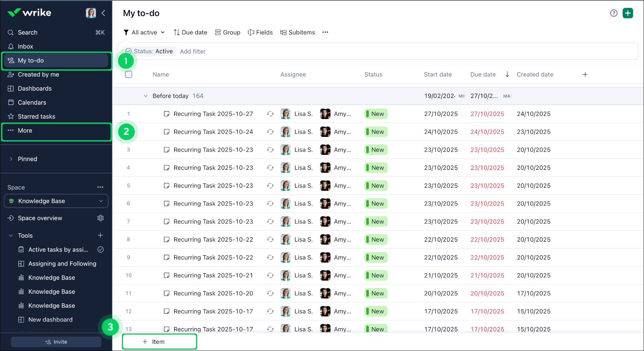Click the add column plus icon

585,74
